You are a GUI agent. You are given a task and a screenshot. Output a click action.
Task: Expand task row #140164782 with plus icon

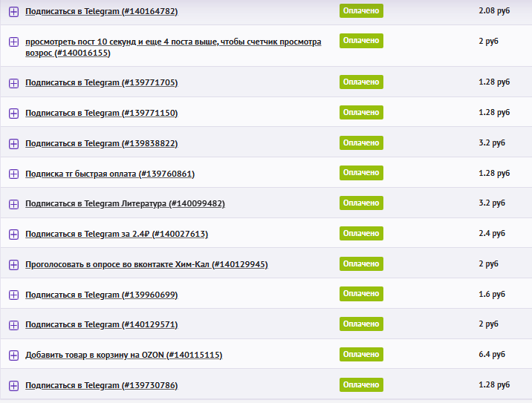click(x=13, y=12)
